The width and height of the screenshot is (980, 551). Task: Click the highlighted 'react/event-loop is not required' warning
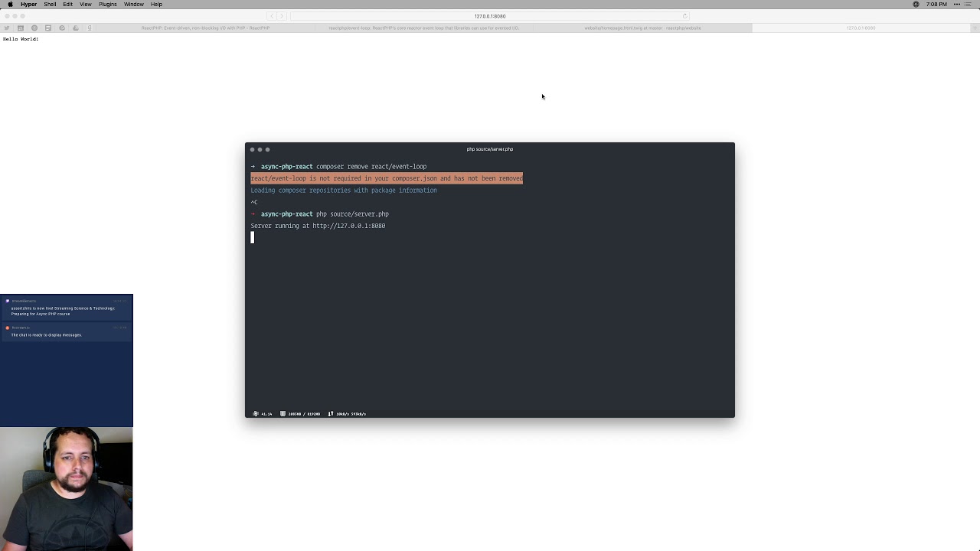click(x=387, y=178)
